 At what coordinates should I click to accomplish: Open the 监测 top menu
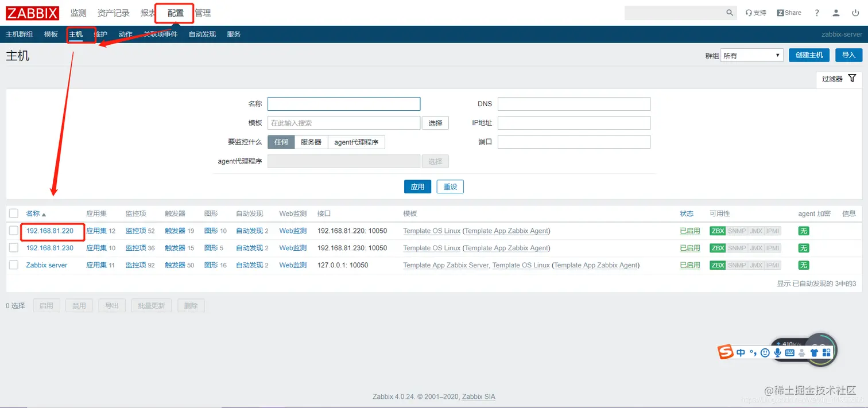(x=79, y=13)
